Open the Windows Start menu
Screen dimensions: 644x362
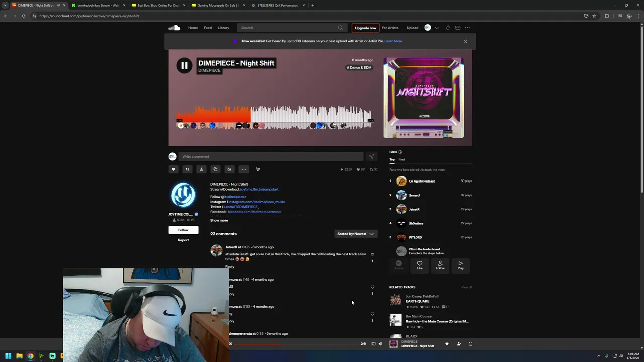pyautogui.click(x=8, y=356)
